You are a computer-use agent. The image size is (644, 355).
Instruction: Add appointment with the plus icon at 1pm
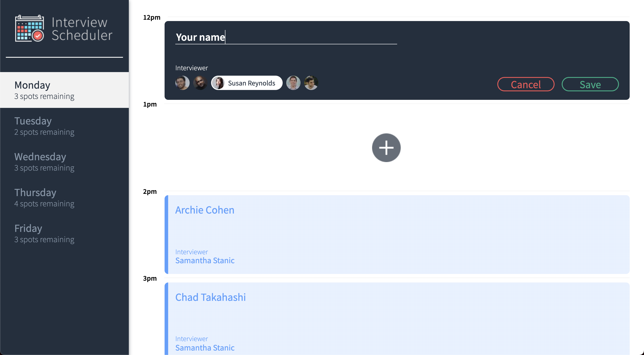click(x=386, y=148)
